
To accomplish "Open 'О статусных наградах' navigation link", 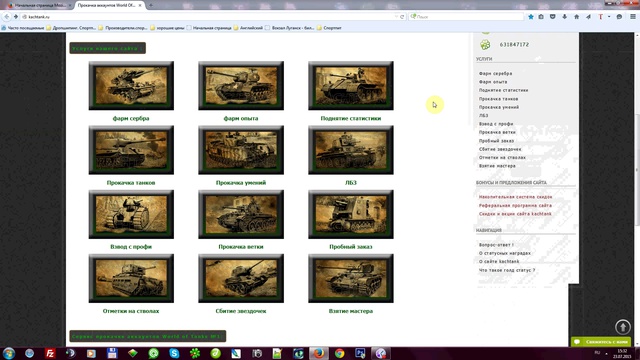I will pyautogui.click(x=504, y=253).
